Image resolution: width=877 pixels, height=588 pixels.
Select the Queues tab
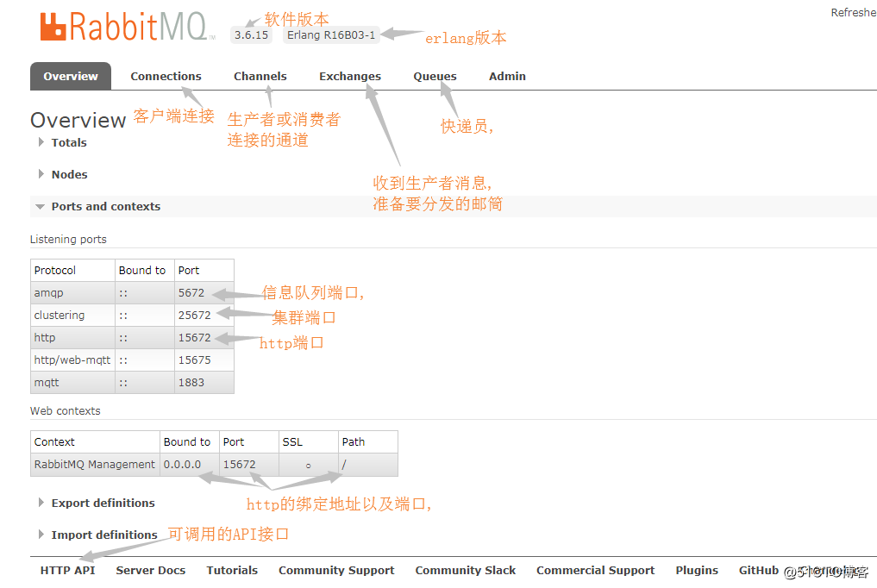coord(435,77)
